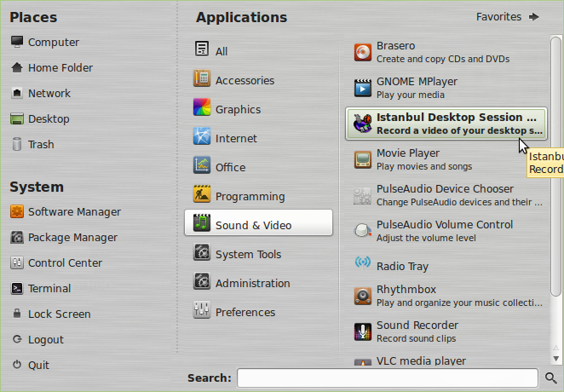Click the Rhythmbox speaker icon
Viewport: 564px width, 392px height.
[363, 296]
